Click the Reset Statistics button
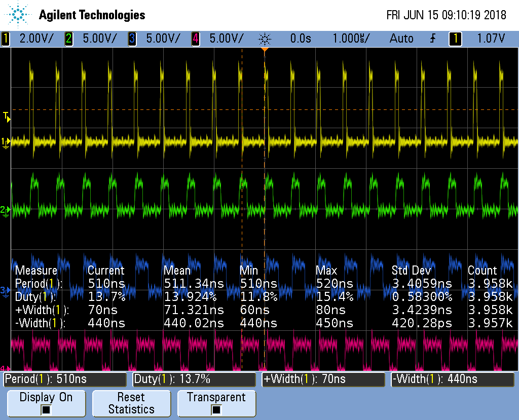Screen dimensions: 519x420 click(131, 403)
